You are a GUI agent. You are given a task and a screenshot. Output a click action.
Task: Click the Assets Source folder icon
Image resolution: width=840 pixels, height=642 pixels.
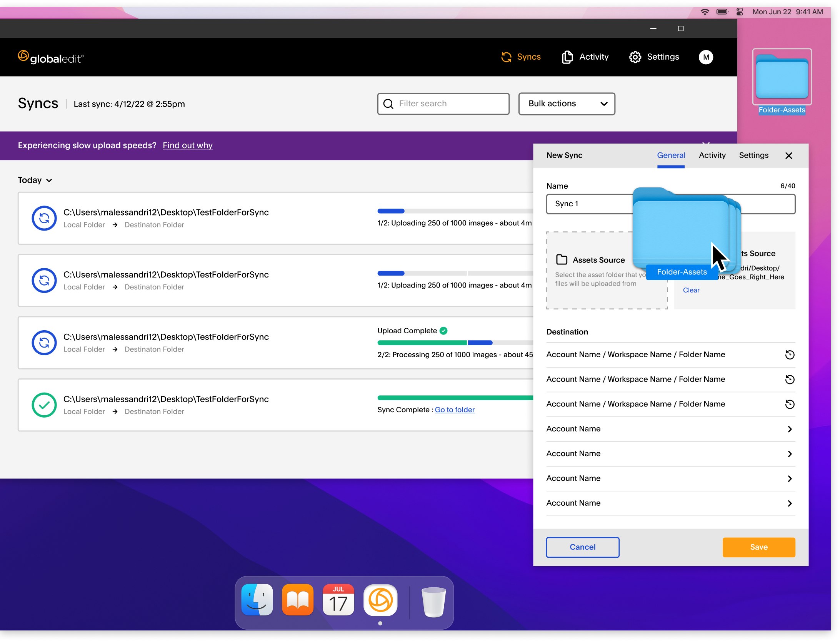click(562, 260)
